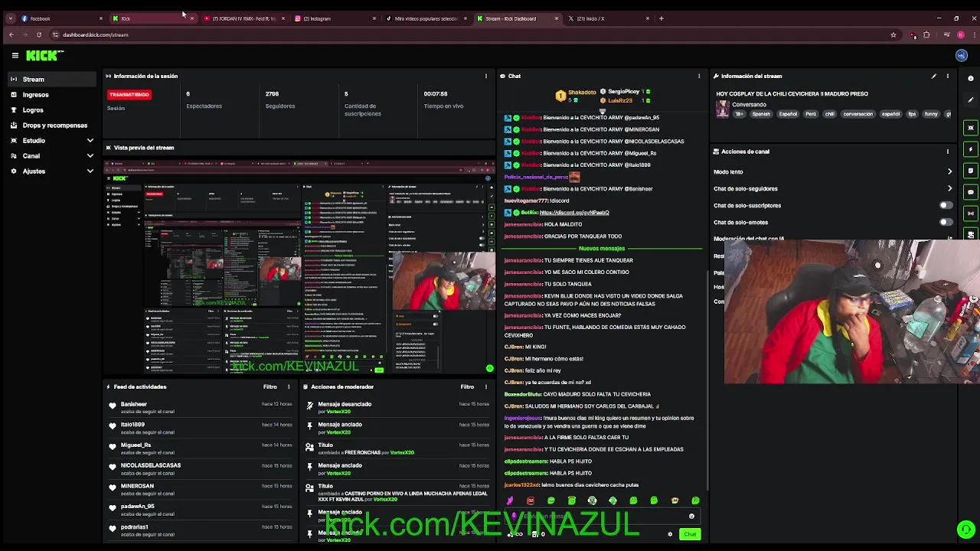This screenshot has height=551, width=980.
Task: Click the Spanish tag chip
Action: [x=761, y=114]
